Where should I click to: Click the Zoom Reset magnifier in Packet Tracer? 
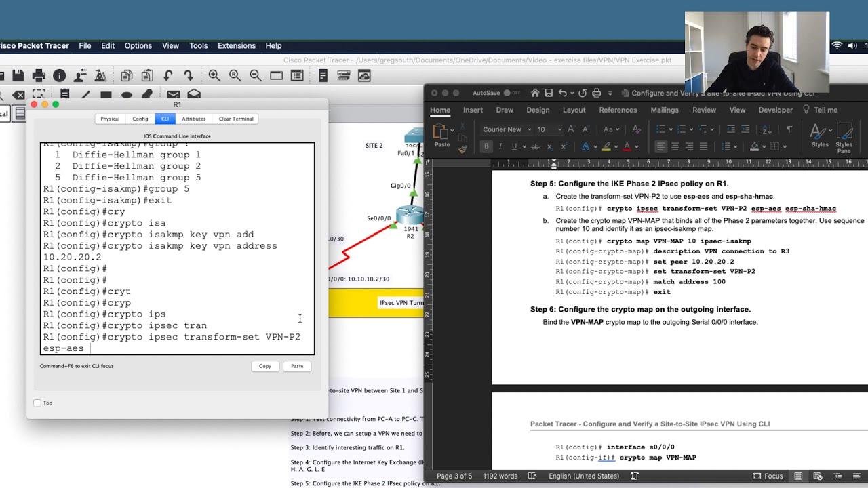235,76
